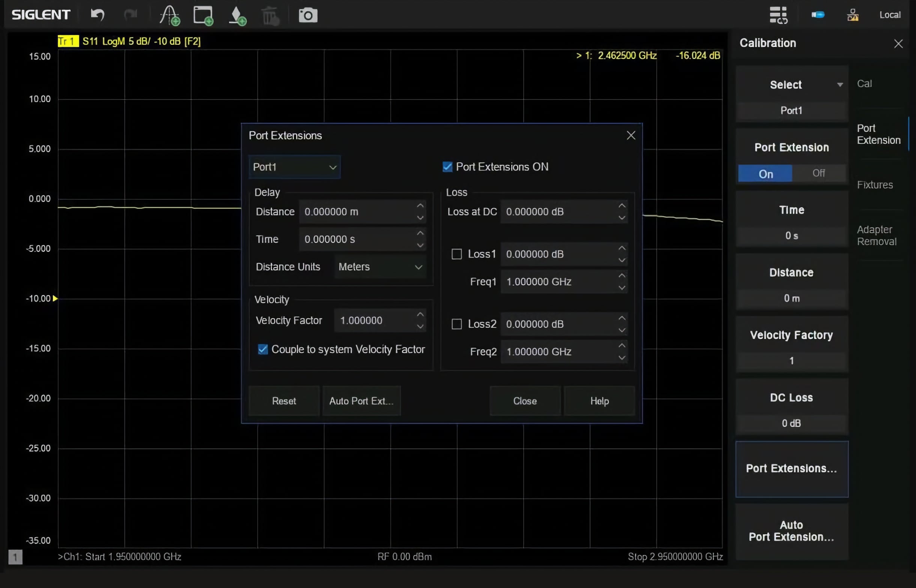Decrease Freq2 value with down arrow
The height and width of the screenshot is (588, 916).
click(x=622, y=358)
